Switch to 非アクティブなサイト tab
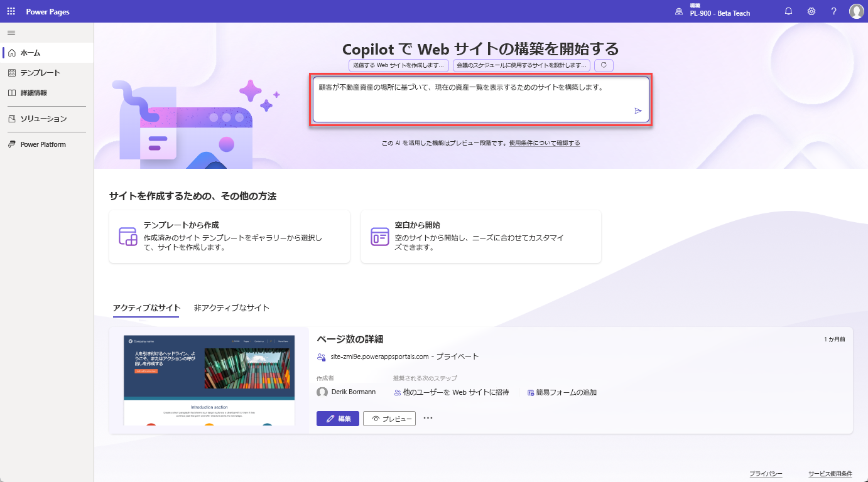Screen dimensions: 868x482 coord(232,308)
